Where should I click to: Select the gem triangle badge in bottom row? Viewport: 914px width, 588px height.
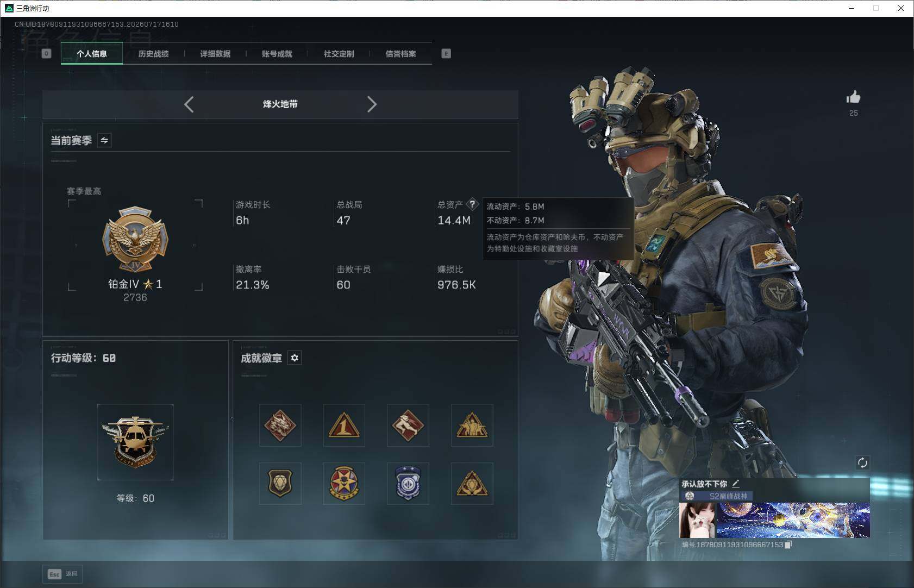pyautogui.click(x=472, y=484)
